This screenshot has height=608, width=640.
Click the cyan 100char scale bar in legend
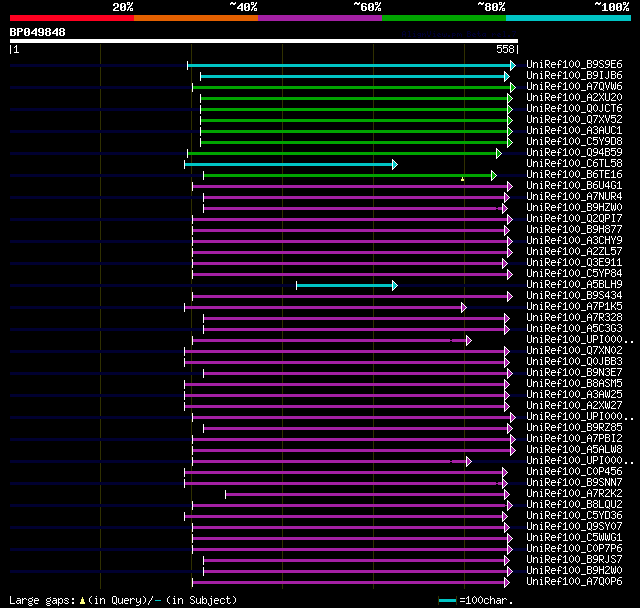(447, 600)
